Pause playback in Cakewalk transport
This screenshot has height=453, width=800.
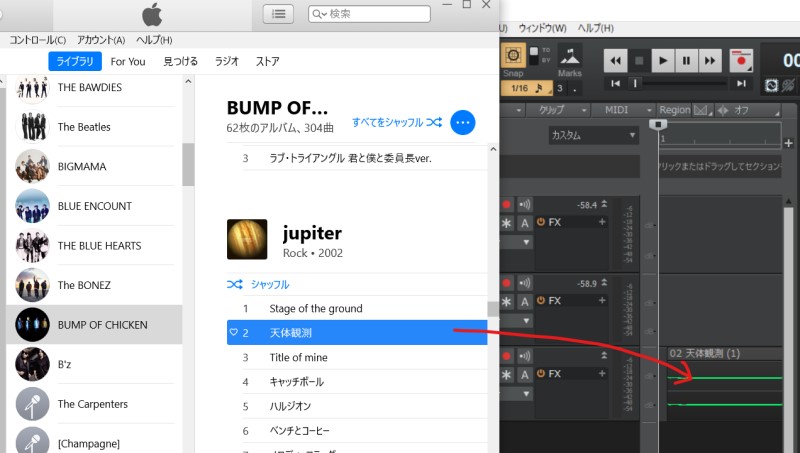686,61
